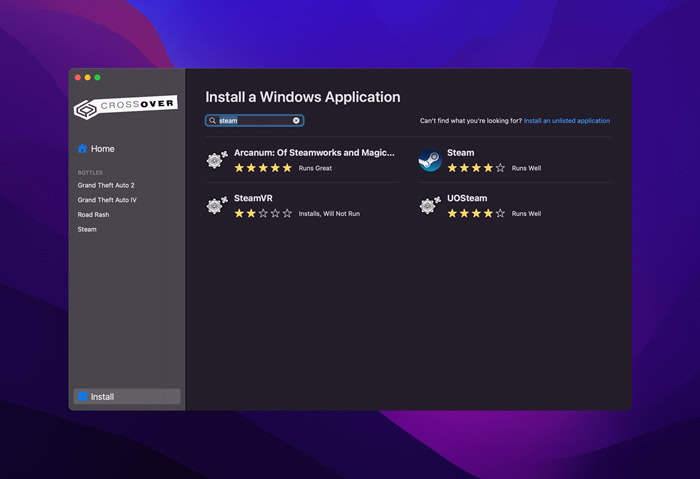Choose the Arcanum: Of Steamworks and Magic result
700x479 pixels.
tap(314, 153)
